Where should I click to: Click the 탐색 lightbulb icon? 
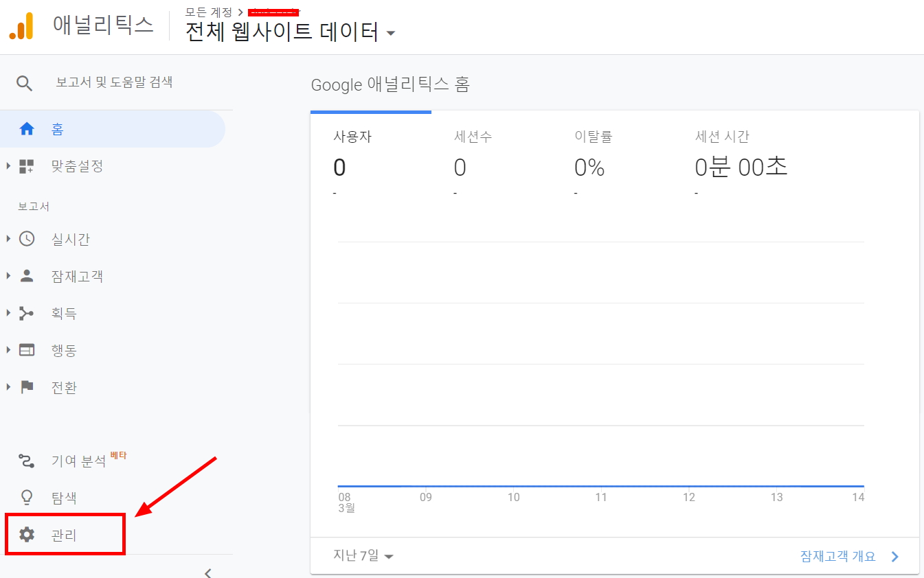pos(27,498)
